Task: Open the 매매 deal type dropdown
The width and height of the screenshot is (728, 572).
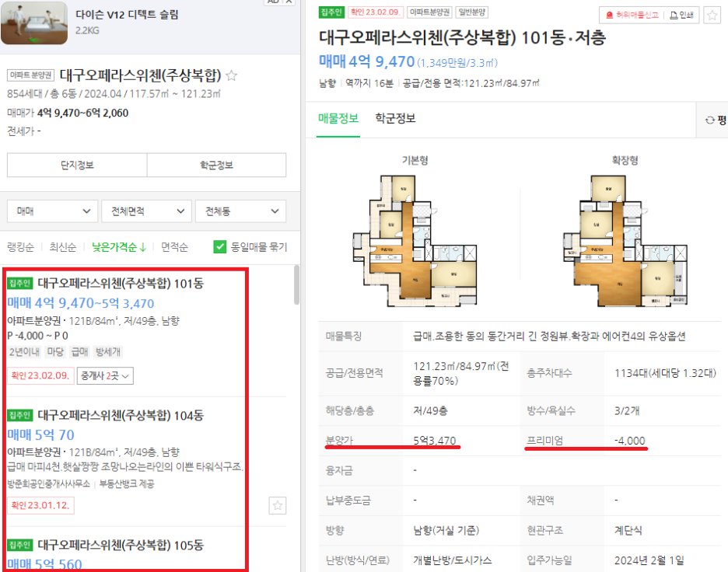Action: pyautogui.click(x=52, y=211)
